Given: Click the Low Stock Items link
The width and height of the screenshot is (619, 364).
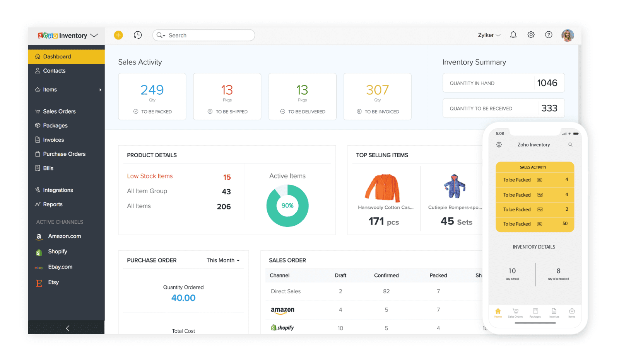Looking at the screenshot, I should [150, 176].
